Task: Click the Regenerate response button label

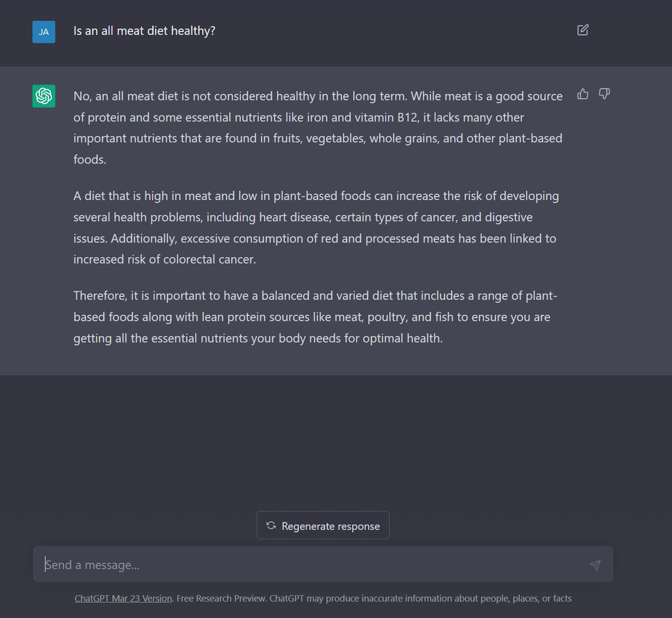Action: pos(331,526)
